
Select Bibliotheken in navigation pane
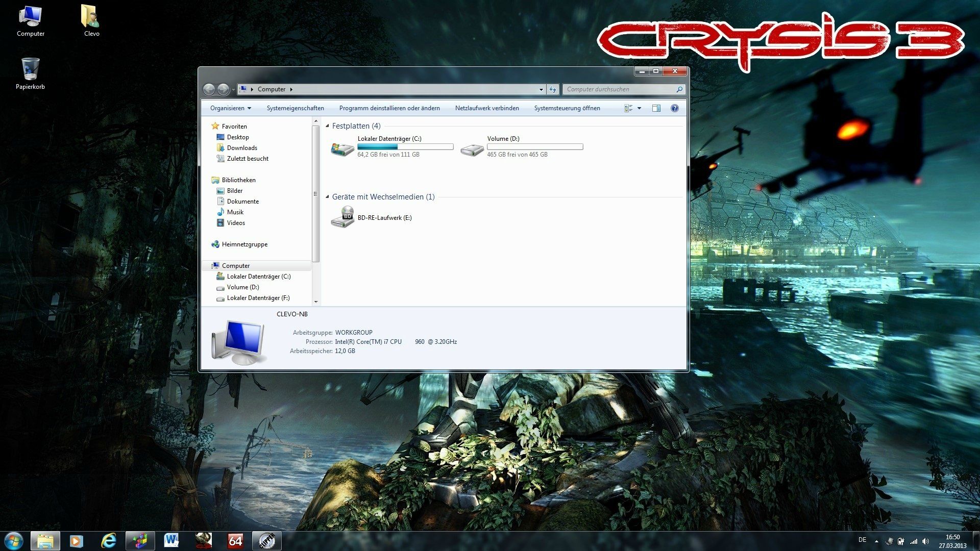point(238,180)
